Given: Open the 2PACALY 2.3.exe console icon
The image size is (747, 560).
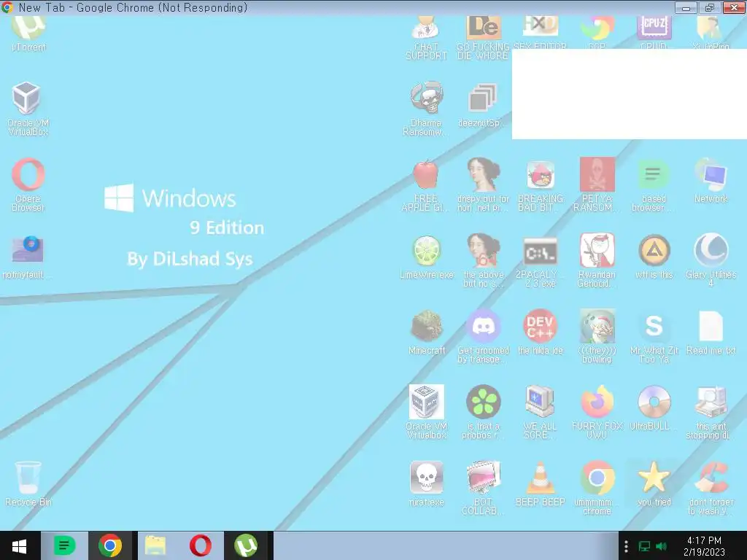Looking at the screenshot, I should click(541, 262).
